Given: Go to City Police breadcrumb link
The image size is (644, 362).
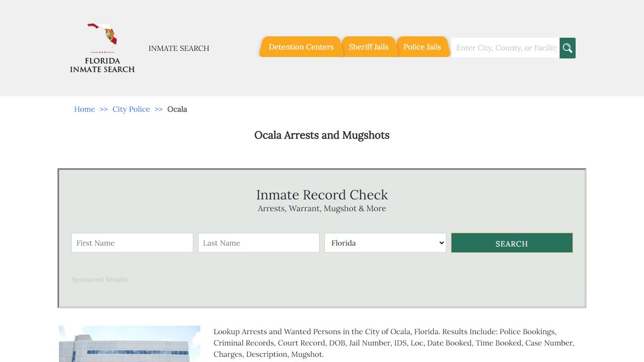Looking at the screenshot, I should [x=131, y=109].
